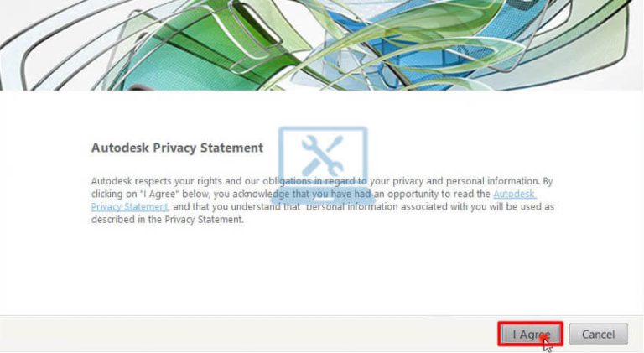Click the "Privacy Statement," link on third line
This screenshot has width=644, height=353.
pos(130,206)
